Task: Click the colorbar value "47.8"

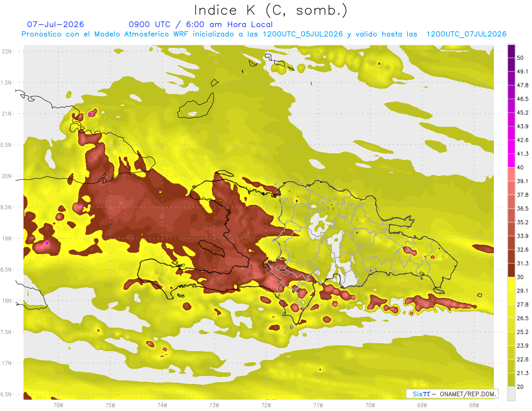Action: pyautogui.click(x=523, y=85)
